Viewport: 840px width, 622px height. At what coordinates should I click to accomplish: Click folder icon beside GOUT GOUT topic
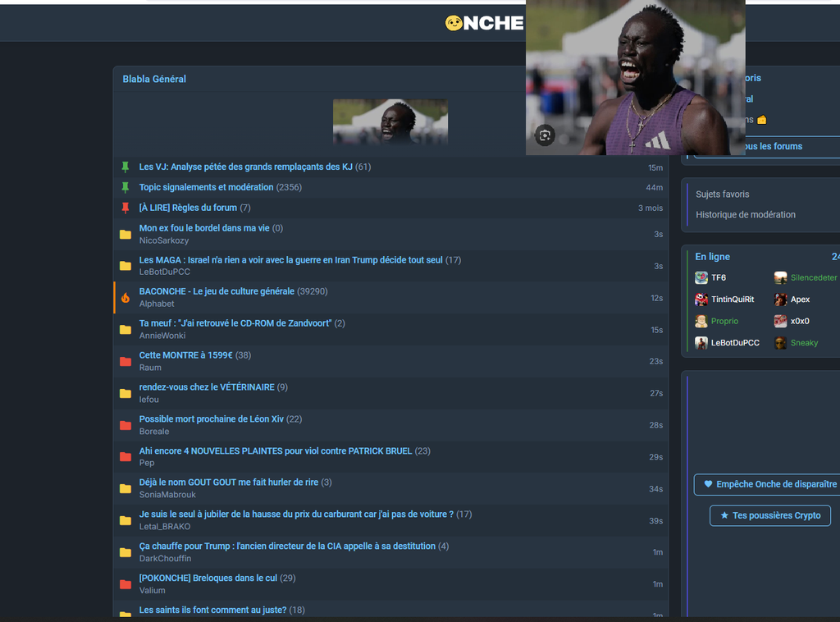126,488
